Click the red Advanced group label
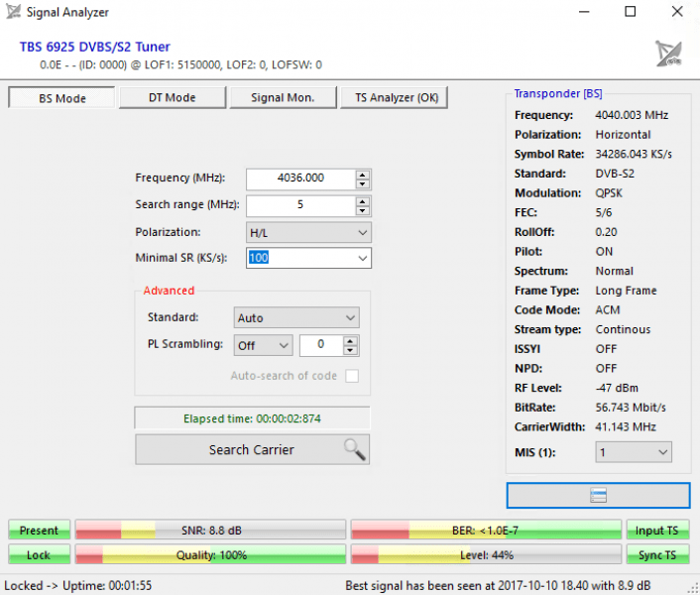 point(169,291)
